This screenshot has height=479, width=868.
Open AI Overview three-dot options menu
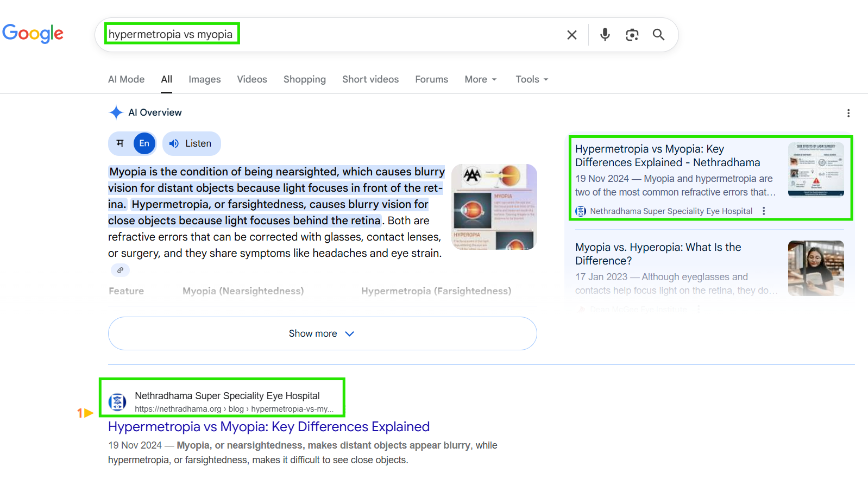pos(848,113)
